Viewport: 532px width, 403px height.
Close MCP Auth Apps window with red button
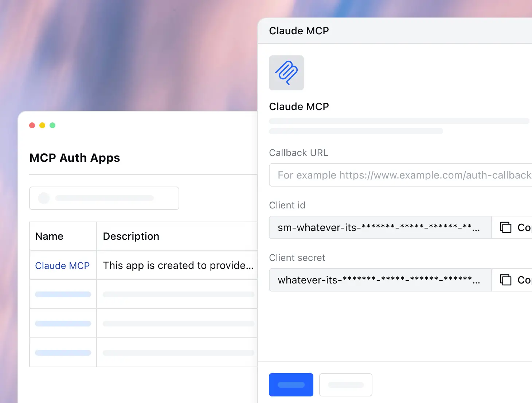pyautogui.click(x=32, y=125)
